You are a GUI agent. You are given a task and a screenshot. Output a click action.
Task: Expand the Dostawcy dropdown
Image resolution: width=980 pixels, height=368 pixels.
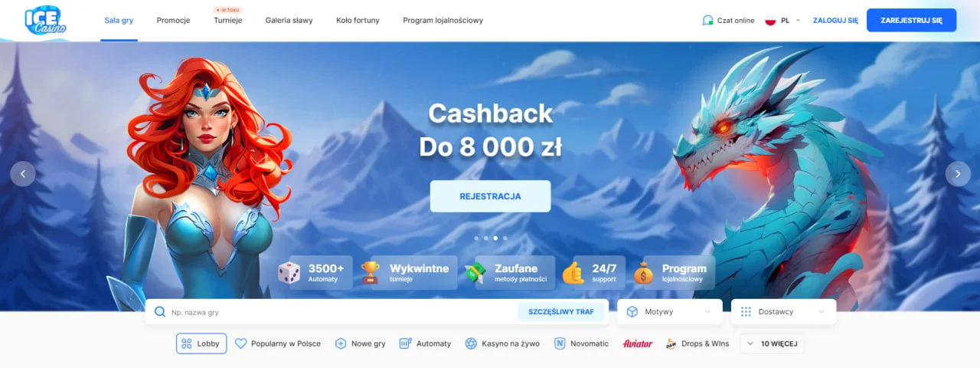click(783, 312)
